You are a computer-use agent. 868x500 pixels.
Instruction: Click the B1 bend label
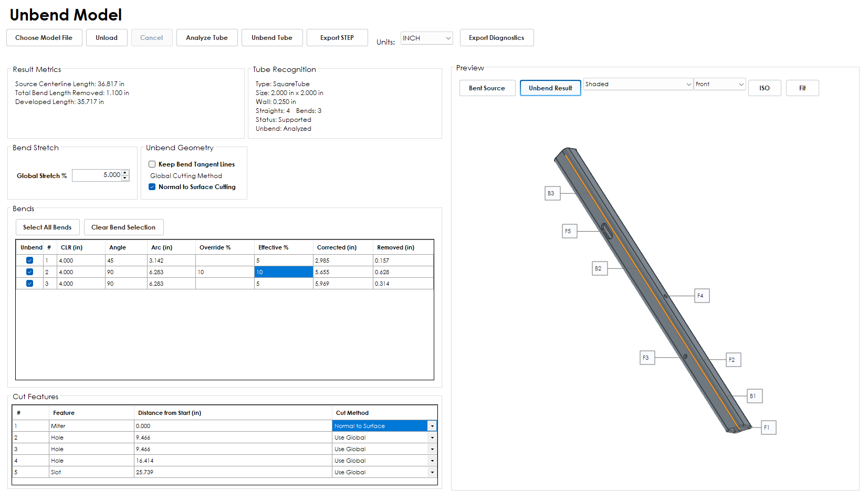point(755,396)
